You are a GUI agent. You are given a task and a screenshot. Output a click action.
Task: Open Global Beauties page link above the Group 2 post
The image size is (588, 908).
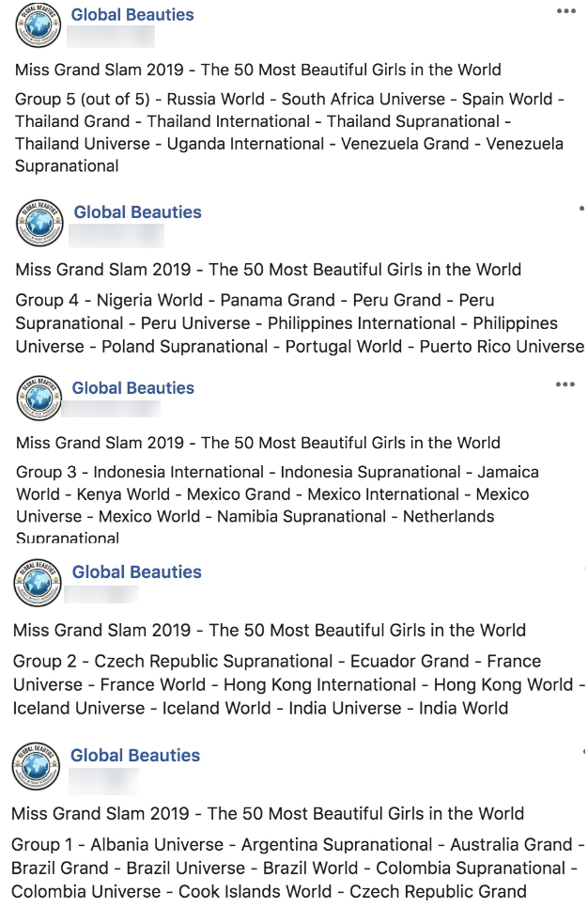(x=136, y=572)
